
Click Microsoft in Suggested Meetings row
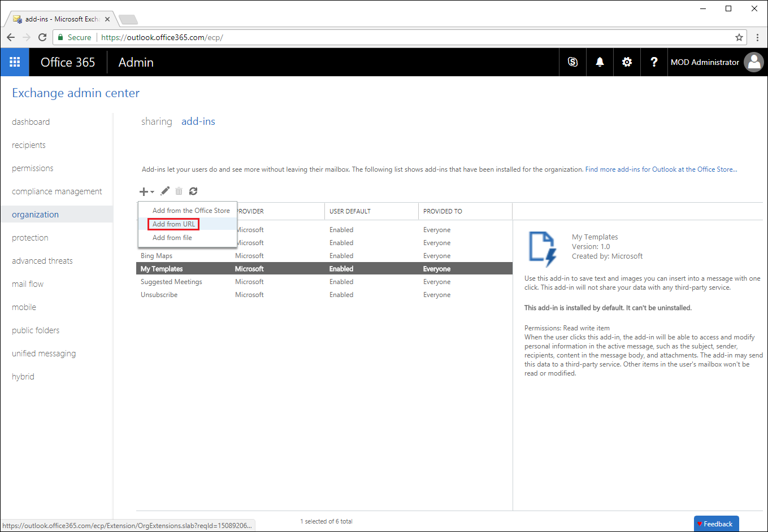pyautogui.click(x=249, y=282)
